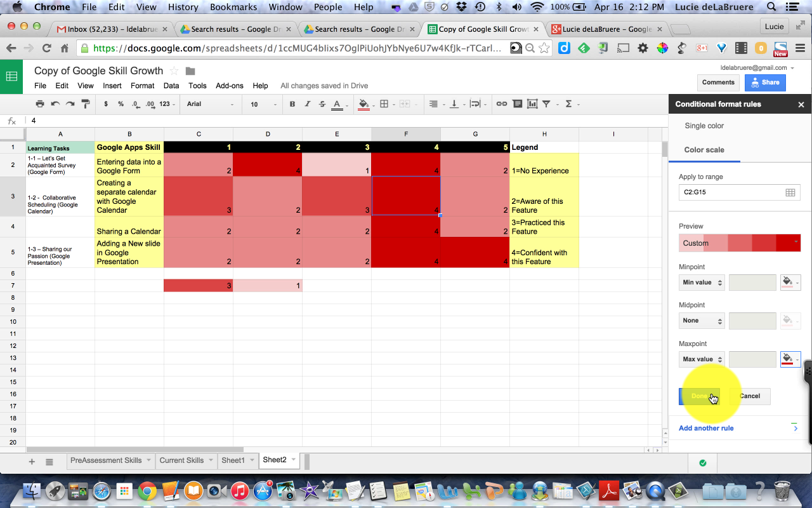Image resolution: width=812 pixels, height=508 pixels.
Task: Click the Insert link icon
Action: 503,104
